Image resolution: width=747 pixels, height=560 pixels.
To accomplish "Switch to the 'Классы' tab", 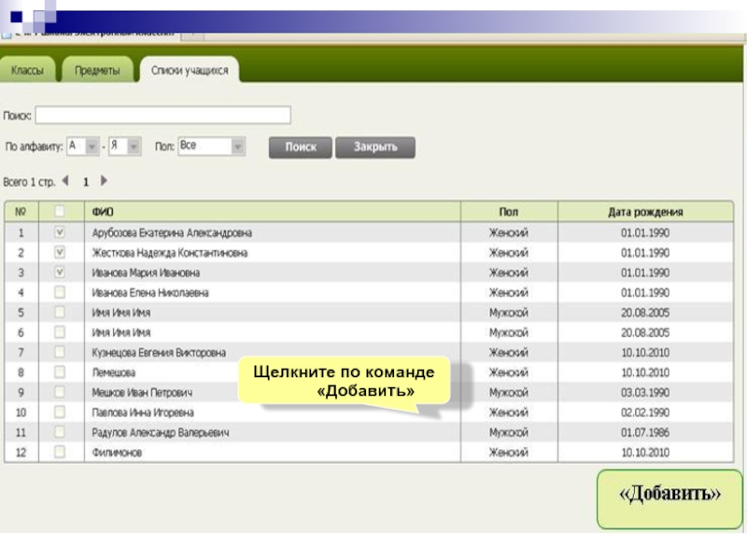I will (x=29, y=71).
